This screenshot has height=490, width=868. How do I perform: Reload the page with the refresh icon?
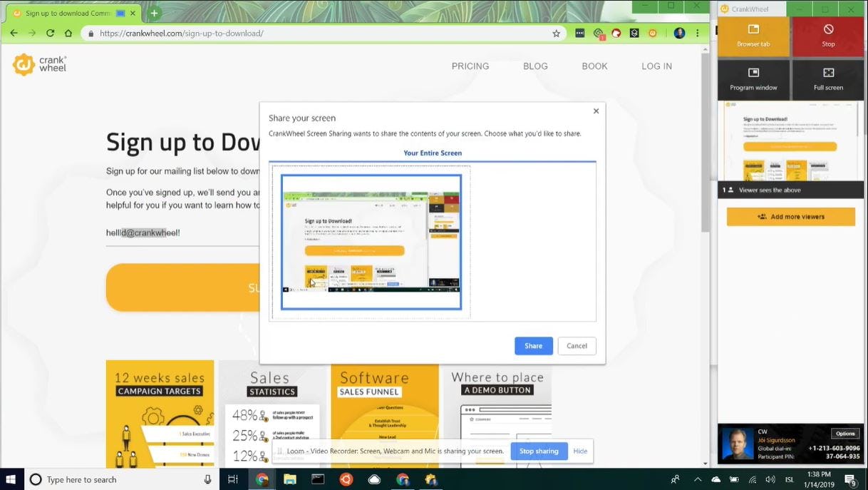pyautogui.click(x=50, y=33)
